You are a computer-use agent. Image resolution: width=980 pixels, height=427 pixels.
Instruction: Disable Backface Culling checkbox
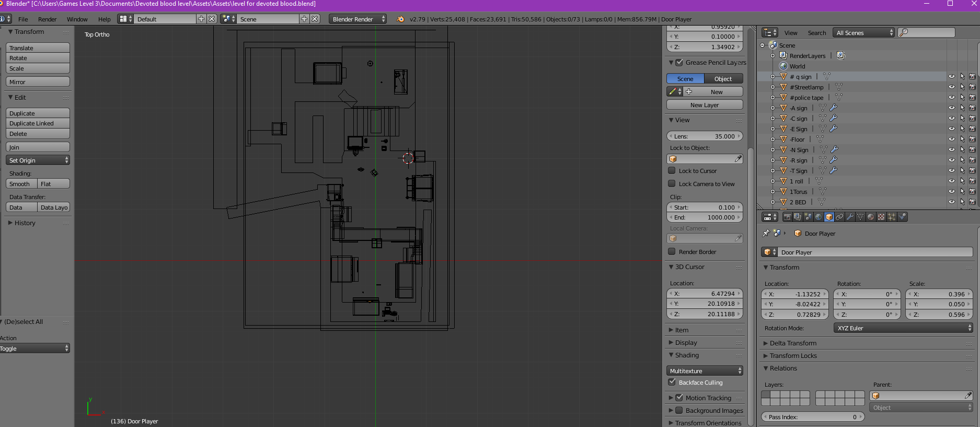coord(672,382)
